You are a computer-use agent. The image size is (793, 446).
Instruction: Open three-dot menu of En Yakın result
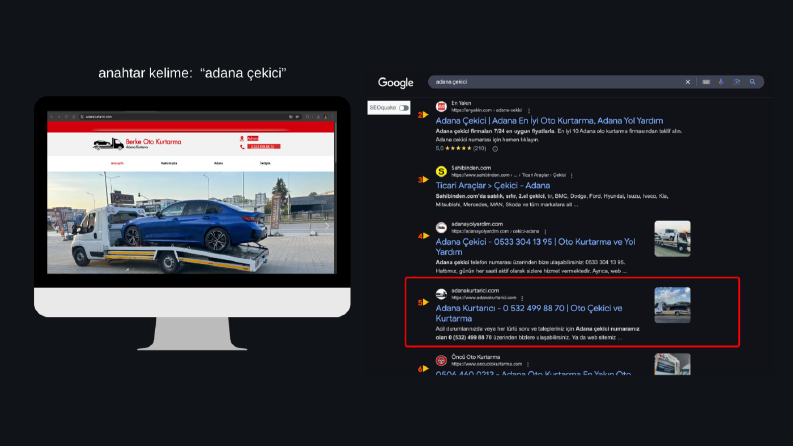pyautogui.click(x=529, y=110)
